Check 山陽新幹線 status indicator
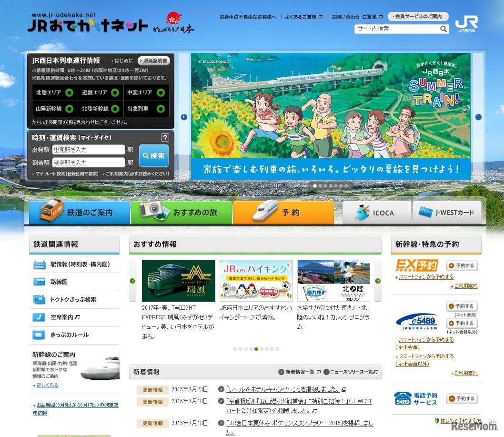504x437 pixels. tap(69, 109)
